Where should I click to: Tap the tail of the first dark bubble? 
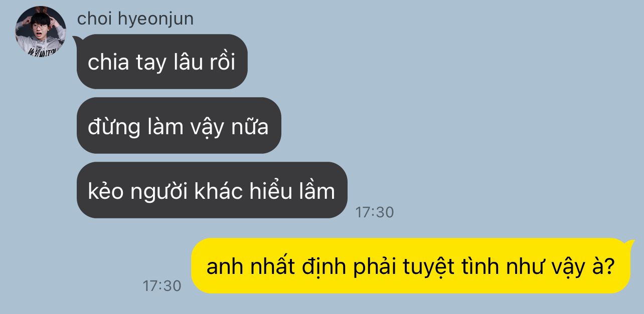click(x=78, y=40)
